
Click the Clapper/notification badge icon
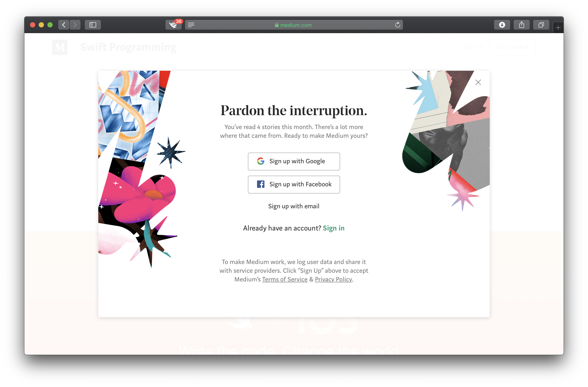(173, 25)
